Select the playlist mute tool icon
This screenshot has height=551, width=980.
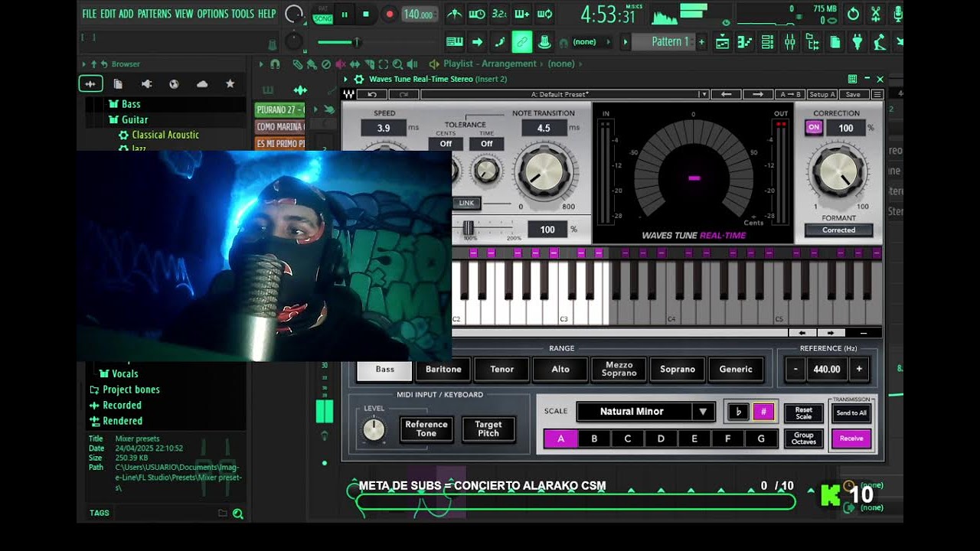tap(341, 64)
